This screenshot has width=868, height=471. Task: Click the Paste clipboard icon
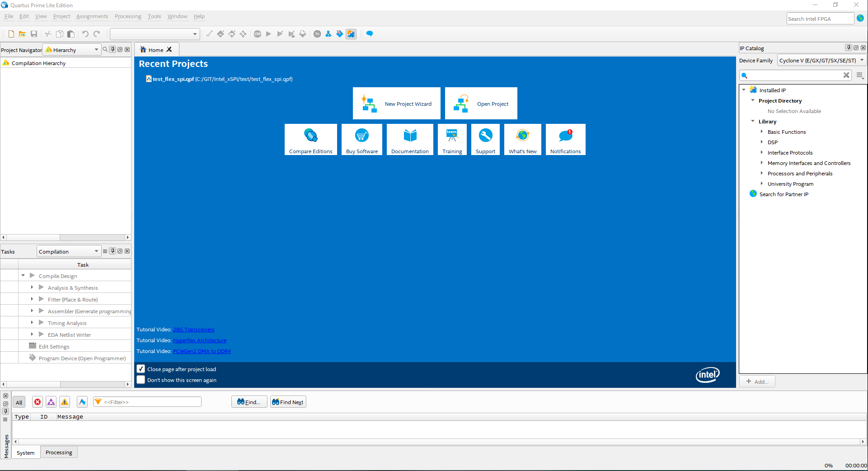click(71, 34)
